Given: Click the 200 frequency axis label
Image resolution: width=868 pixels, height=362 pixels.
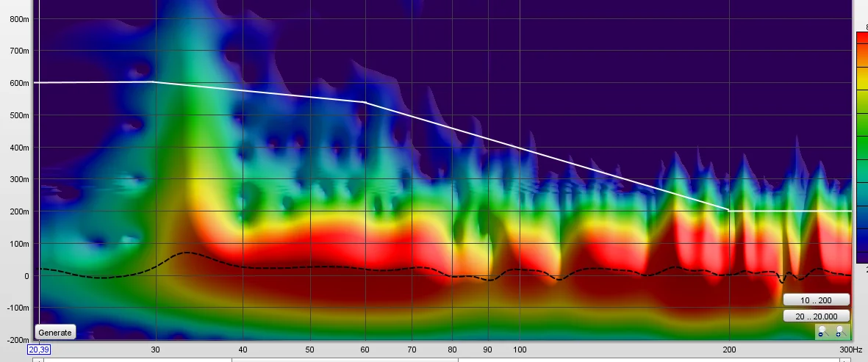Looking at the screenshot, I should point(729,350).
